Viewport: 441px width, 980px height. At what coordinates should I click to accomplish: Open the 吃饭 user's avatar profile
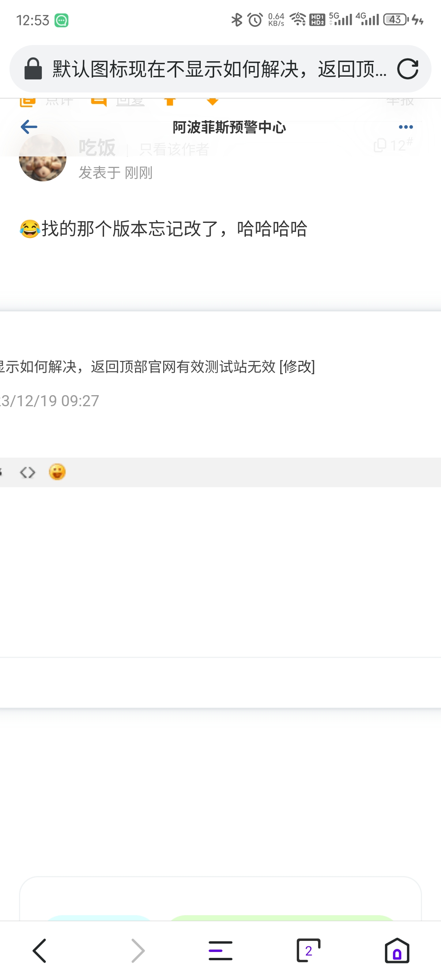[43, 158]
